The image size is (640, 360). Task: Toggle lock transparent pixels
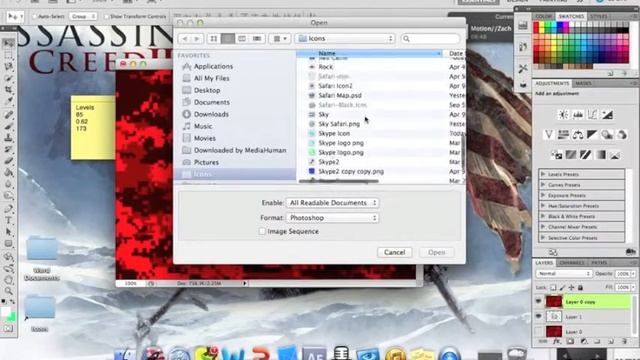click(x=553, y=288)
